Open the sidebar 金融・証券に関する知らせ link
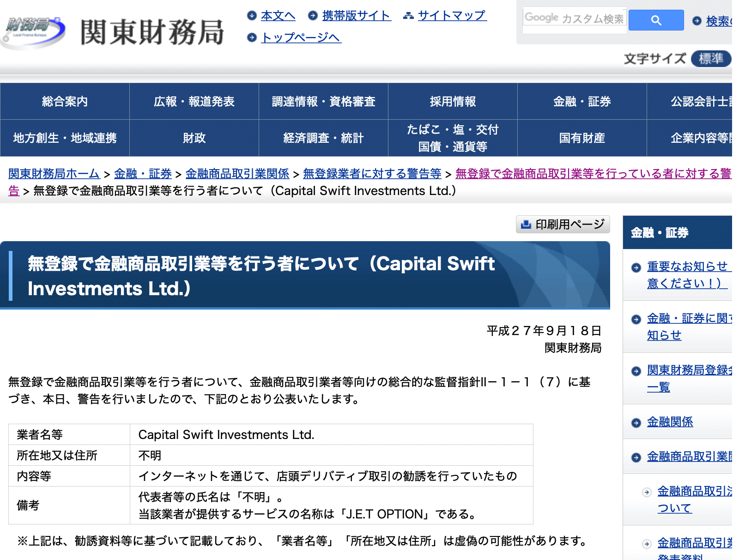This screenshot has height=560, width=739. [x=690, y=327]
